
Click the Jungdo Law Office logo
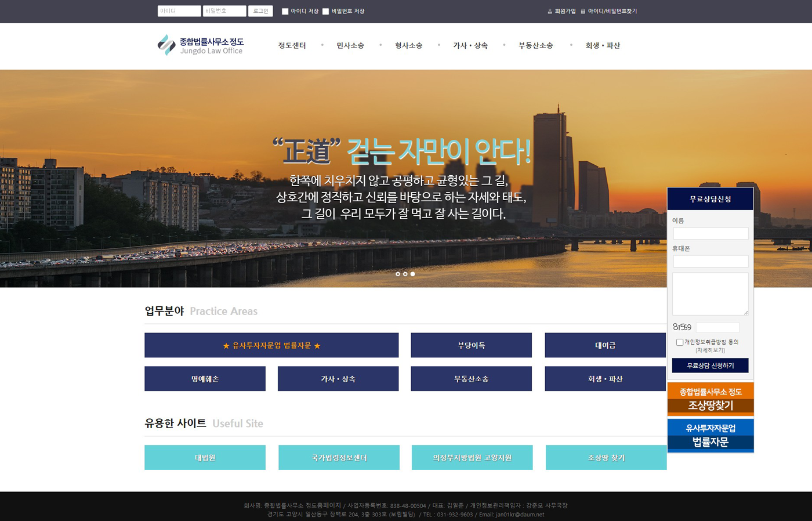point(201,45)
